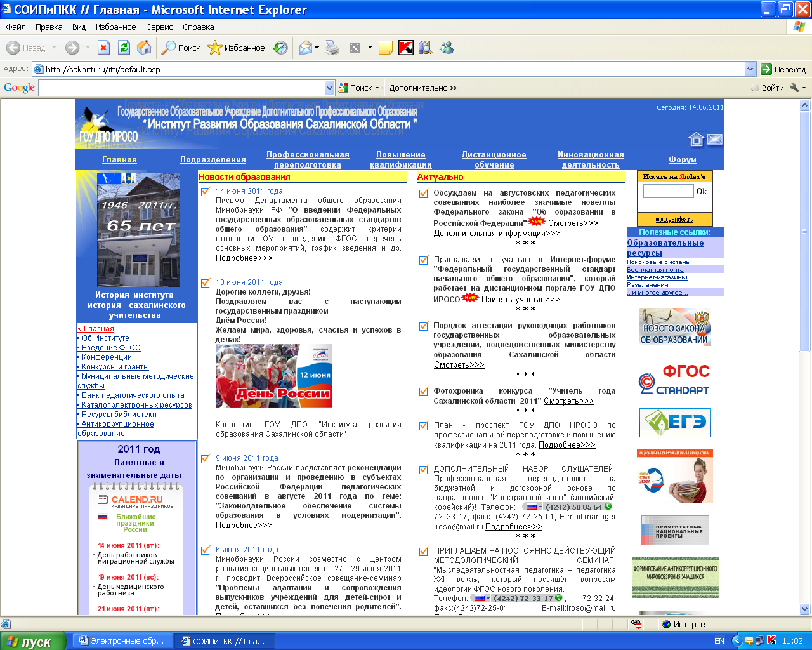Open the Сервис menu

pyautogui.click(x=159, y=27)
